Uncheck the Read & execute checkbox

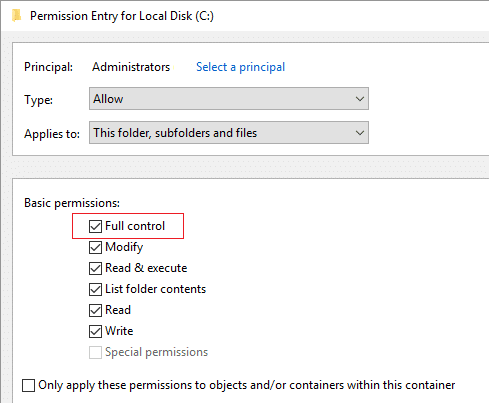95,268
